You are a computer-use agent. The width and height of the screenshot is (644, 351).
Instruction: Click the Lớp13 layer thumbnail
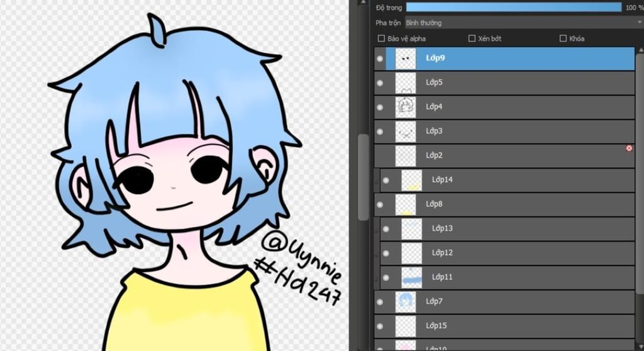point(411,229)
